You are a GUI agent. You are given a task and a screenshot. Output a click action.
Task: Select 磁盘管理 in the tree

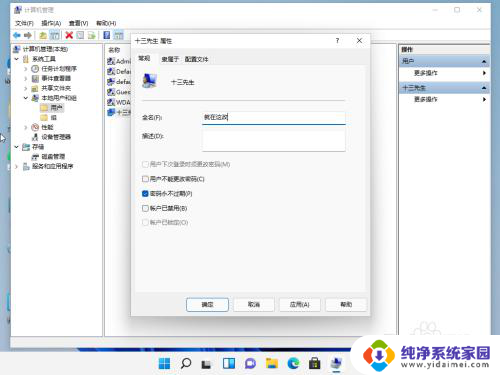pos(53,157)
